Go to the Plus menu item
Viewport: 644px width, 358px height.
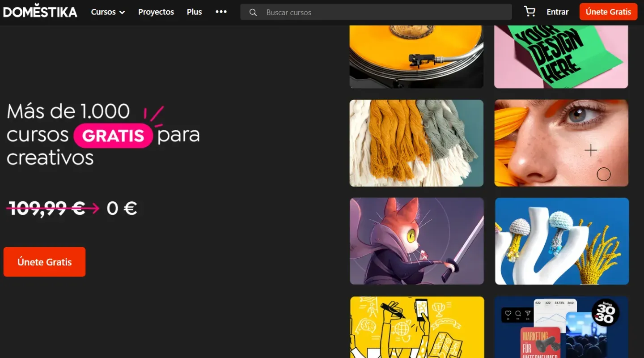click(195, 12)
